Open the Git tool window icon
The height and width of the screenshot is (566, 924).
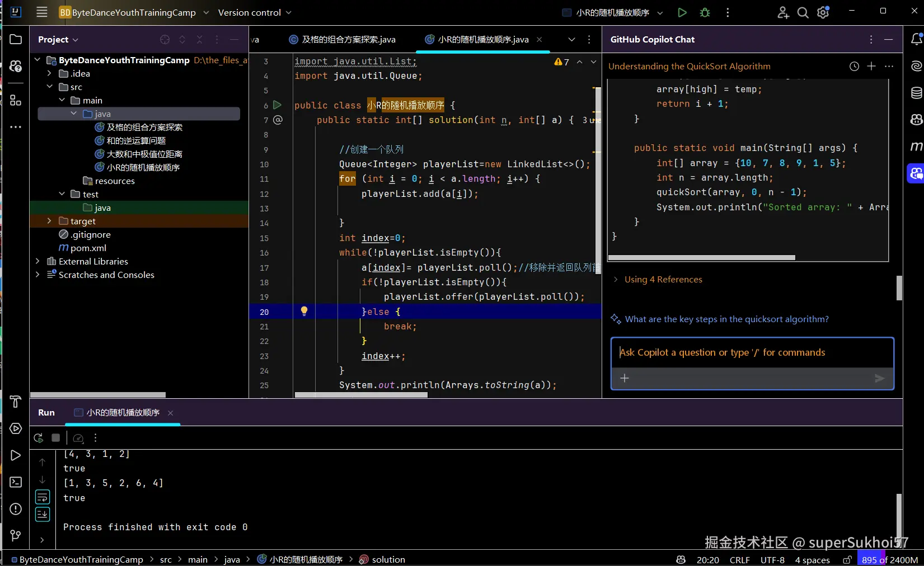click(x=16, y=536)
